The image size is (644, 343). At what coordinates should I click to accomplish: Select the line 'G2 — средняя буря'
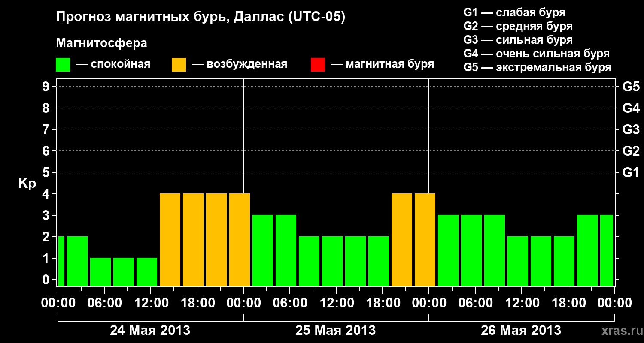[x=518, y=26]
